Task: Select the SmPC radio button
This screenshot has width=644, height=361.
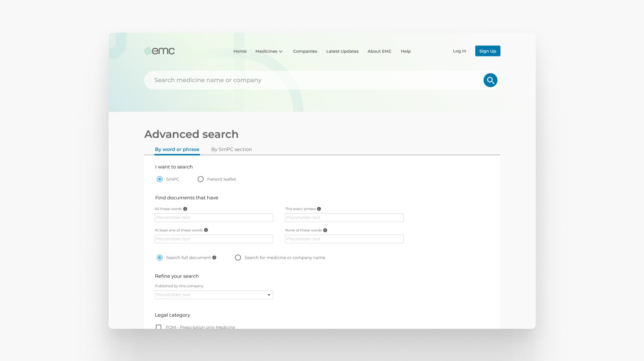Action: tap(160, 179)
